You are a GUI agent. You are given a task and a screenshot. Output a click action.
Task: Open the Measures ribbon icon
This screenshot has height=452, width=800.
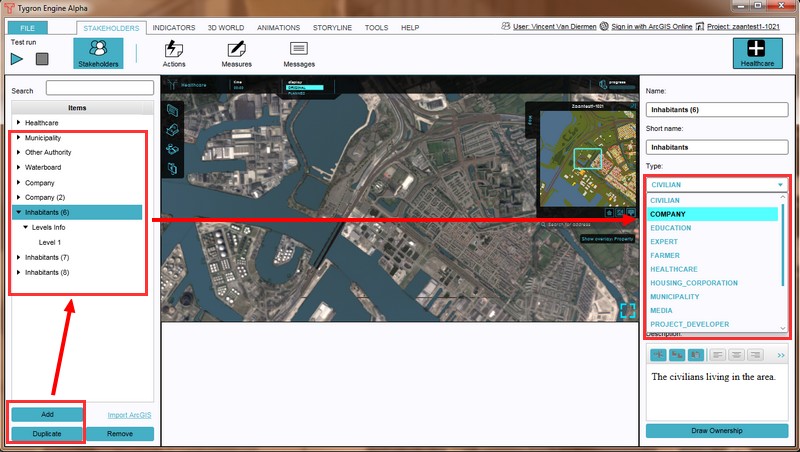pyautogui.click(x=236, y=53)
